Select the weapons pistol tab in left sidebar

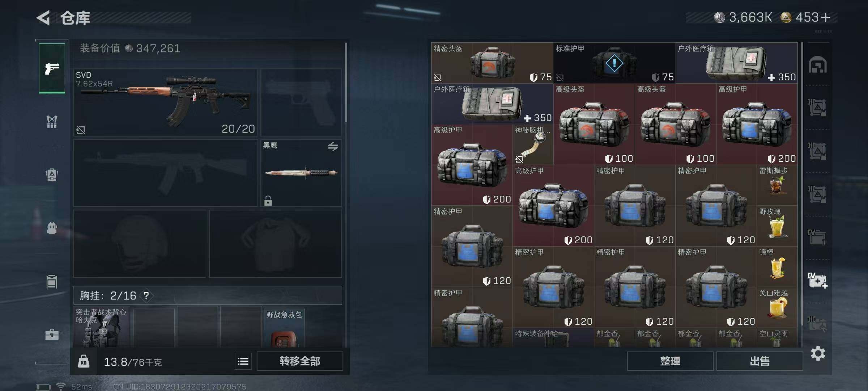pyautogui.click(x=52, y=68)
